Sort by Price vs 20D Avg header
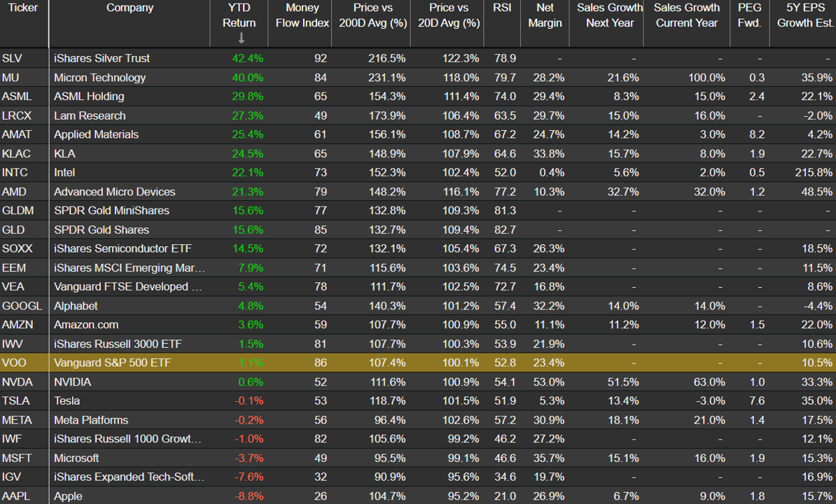This screenshot has width=836, height=504. 449,15
